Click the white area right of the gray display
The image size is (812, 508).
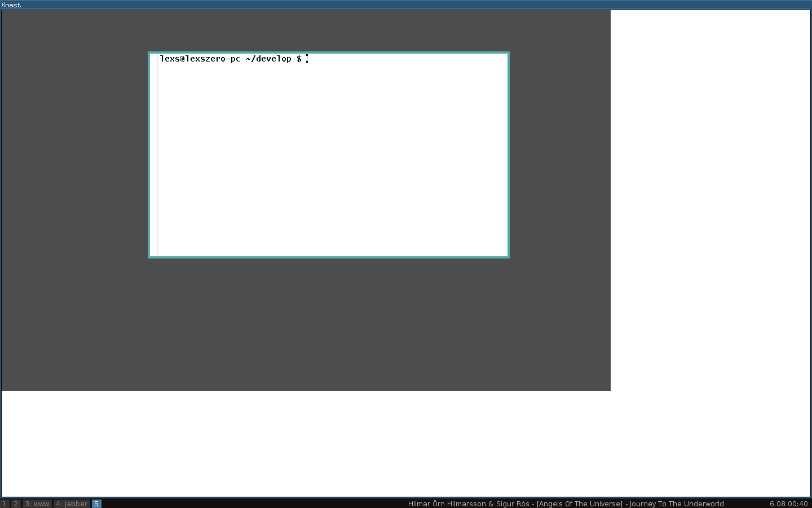[710, 198]
